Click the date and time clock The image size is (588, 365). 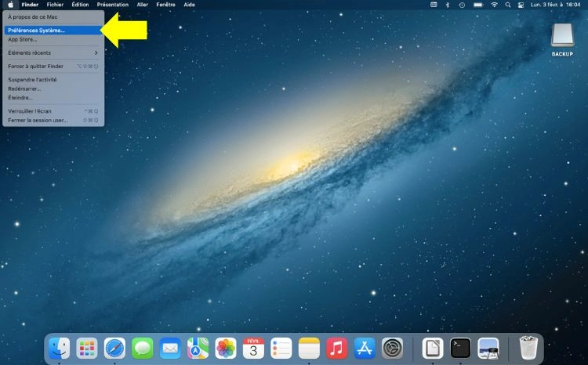[x=556, y=5]
